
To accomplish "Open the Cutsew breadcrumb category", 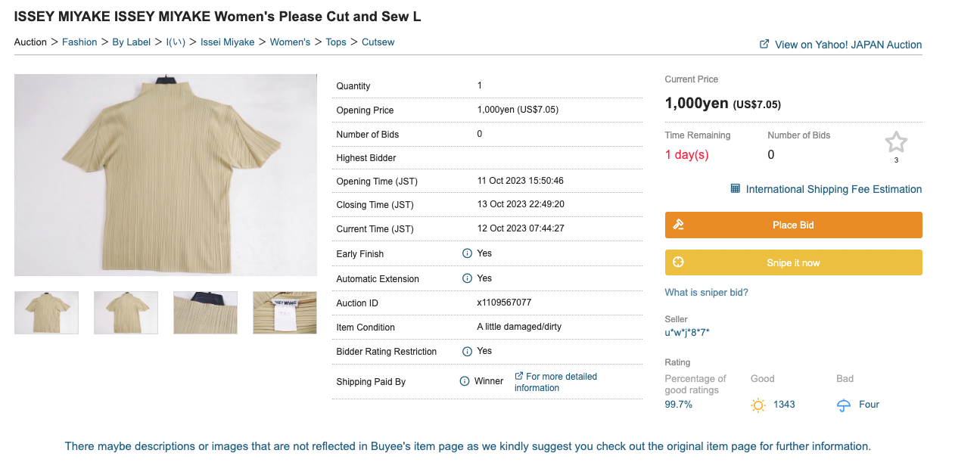I will [378, 42].
